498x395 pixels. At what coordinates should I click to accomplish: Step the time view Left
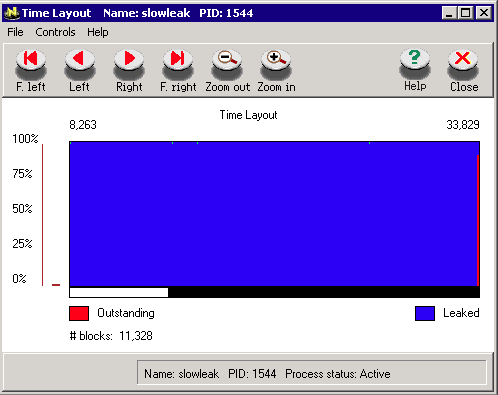(x=80, y=70)
